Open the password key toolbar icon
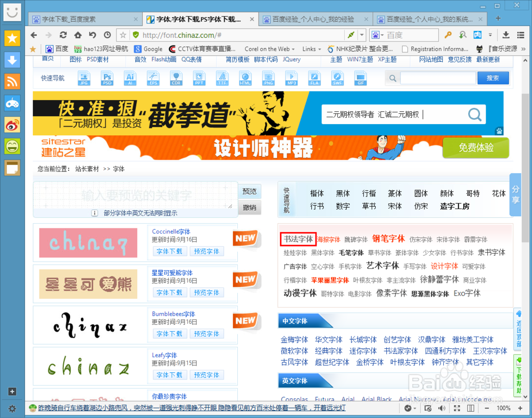 coord(448,35)
